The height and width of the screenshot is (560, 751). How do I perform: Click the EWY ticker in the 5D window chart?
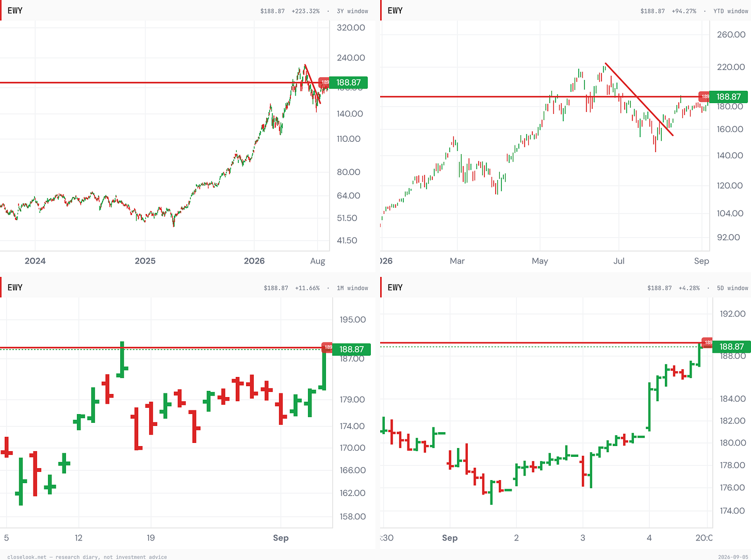395,287
